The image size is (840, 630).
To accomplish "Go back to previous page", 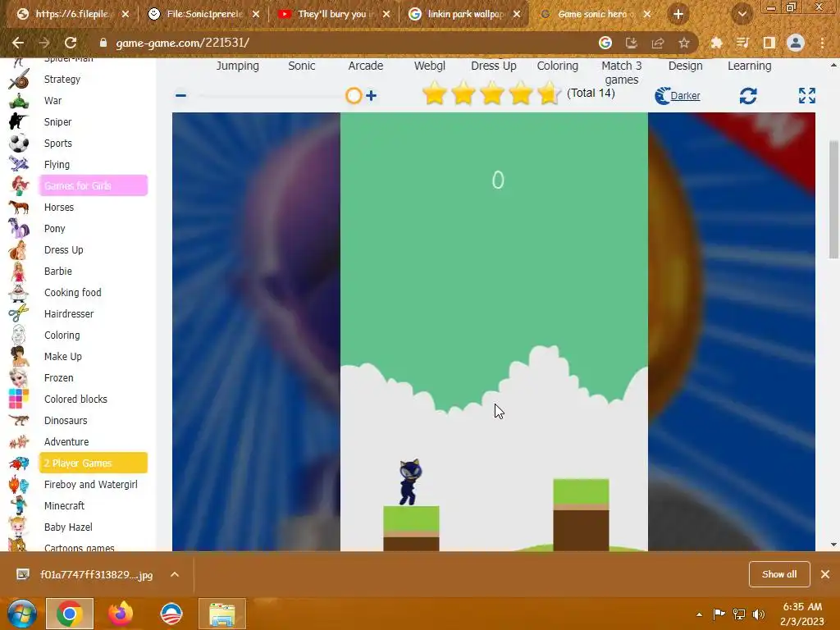I will pos(18,43).
